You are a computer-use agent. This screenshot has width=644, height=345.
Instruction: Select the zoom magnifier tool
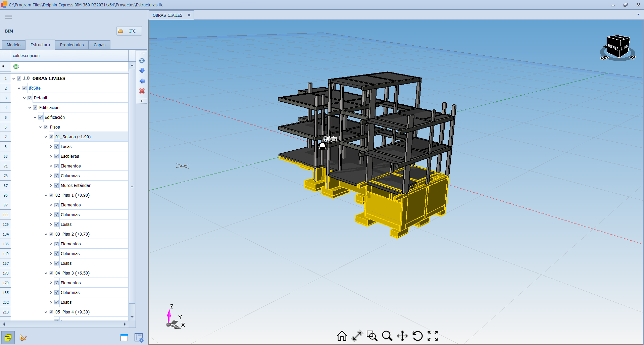click(387, 336)
